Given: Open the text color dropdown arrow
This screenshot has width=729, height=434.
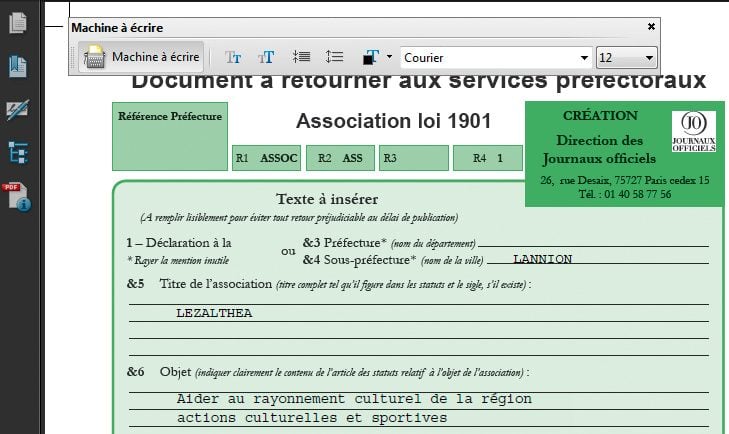Looking at the screenshot, I should [x=390, y=57].
